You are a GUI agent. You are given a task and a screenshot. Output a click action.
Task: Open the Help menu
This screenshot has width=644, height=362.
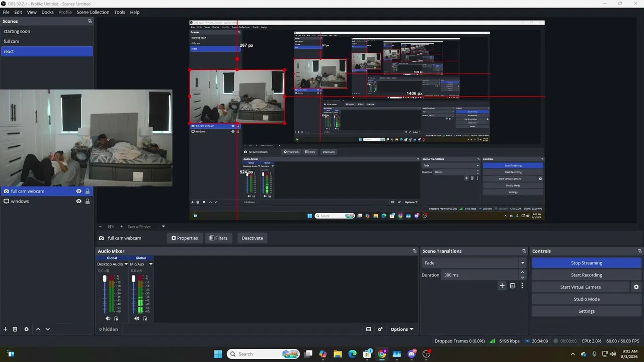pyautogui.click(x=135, y=12)
